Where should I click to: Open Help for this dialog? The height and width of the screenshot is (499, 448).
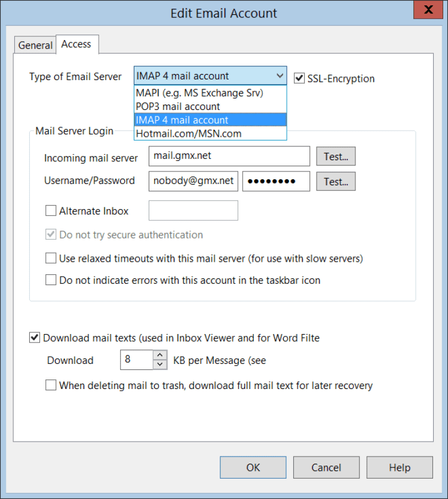pyautogui.click(x=400, y=467)
